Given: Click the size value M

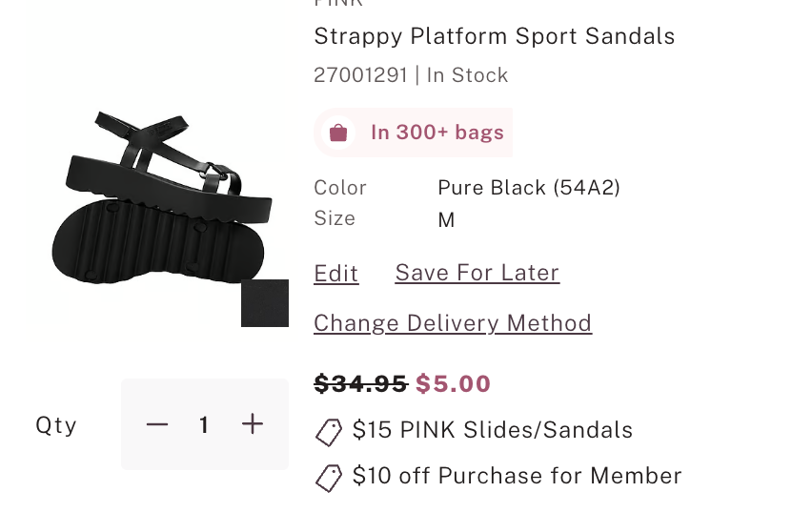Looking at the screenshot, I should [x=446, y=220].
